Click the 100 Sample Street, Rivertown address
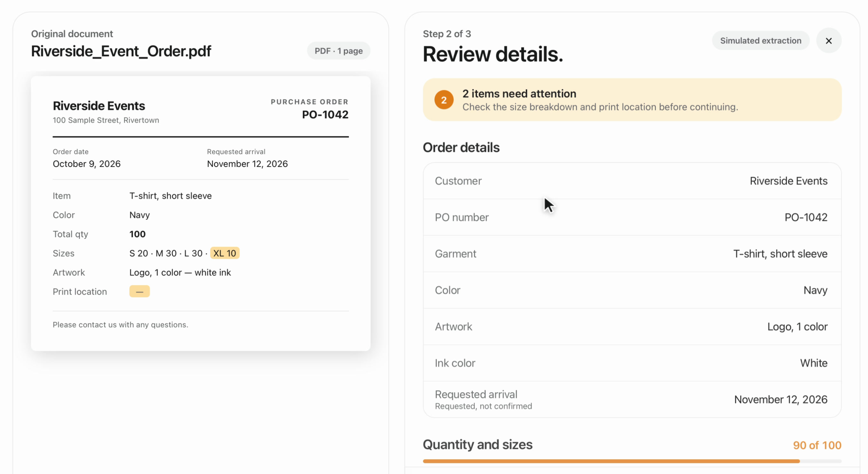Image resolution: width=868 pixels, height=474 pixels. (106, 120)
